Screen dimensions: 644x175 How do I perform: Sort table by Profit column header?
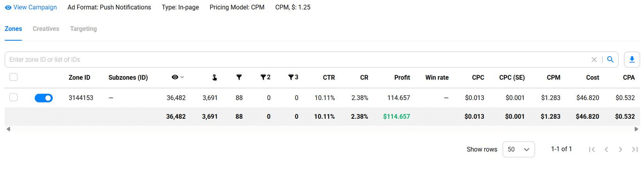click(x=402, y=78)
